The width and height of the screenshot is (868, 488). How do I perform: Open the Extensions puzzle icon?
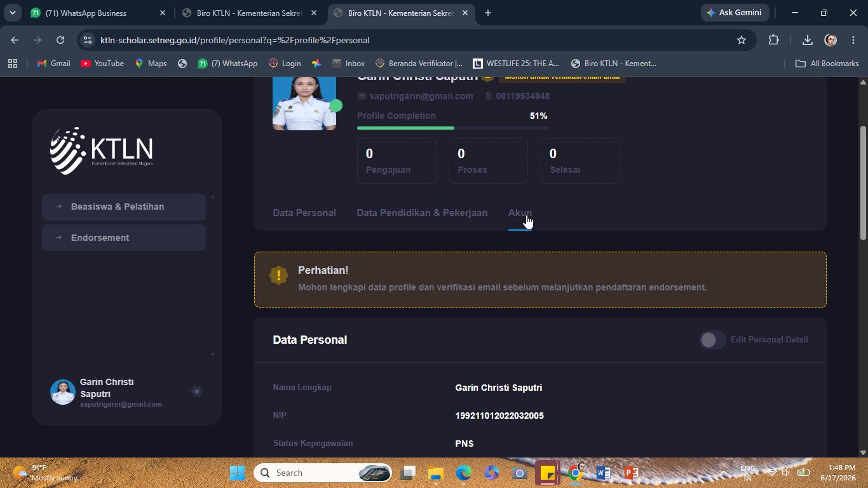coord(773,40)
